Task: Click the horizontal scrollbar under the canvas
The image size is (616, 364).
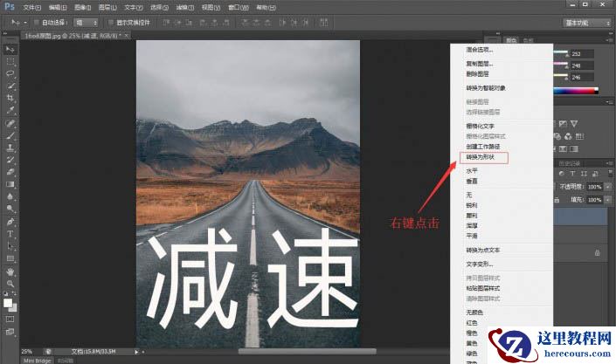Action: [x=308, y=352]
